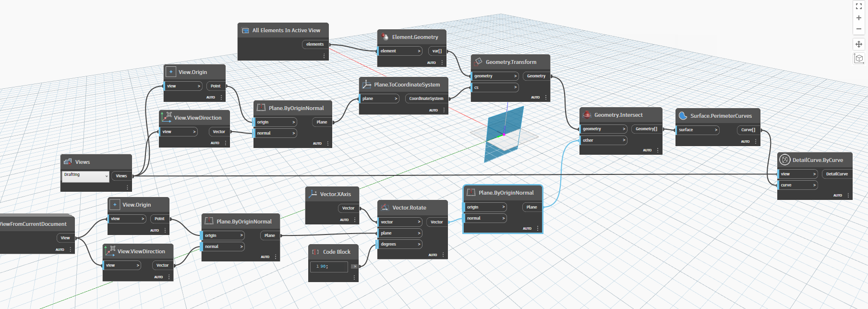The width and height of the screenshot is (868, 309).
Task: Expand the curve port chevron on DetailCurve.ByCurve
Action: coord(814,185)
